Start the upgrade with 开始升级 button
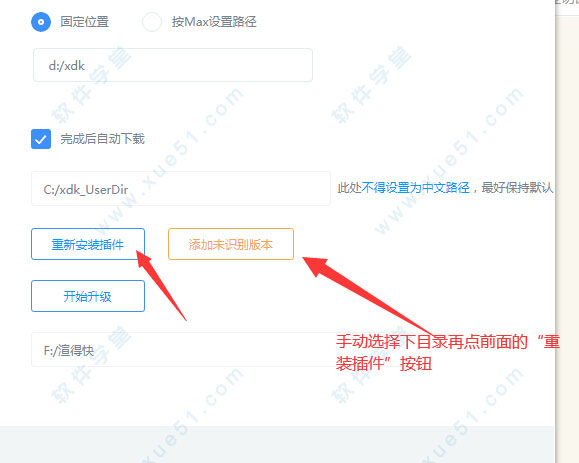The height and width of the screenshot is (463, 579). click(x=88, y=296)
